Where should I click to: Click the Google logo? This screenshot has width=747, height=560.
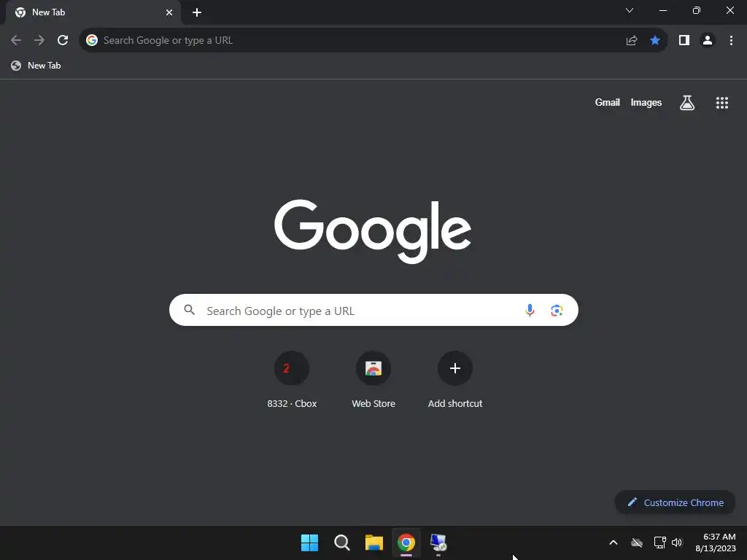tap(373, 231)
